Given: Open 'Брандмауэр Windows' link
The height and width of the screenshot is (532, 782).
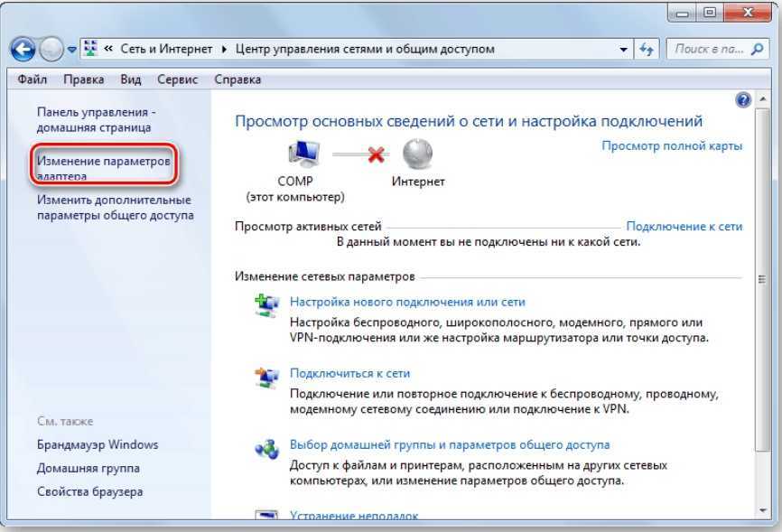Looking at the screenshot, I should (98, 444).
